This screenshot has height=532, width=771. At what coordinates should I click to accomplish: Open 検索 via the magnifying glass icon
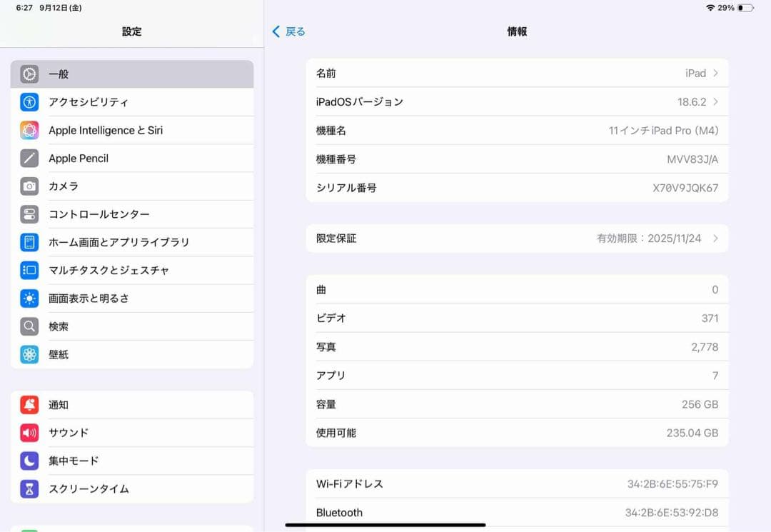29,326
